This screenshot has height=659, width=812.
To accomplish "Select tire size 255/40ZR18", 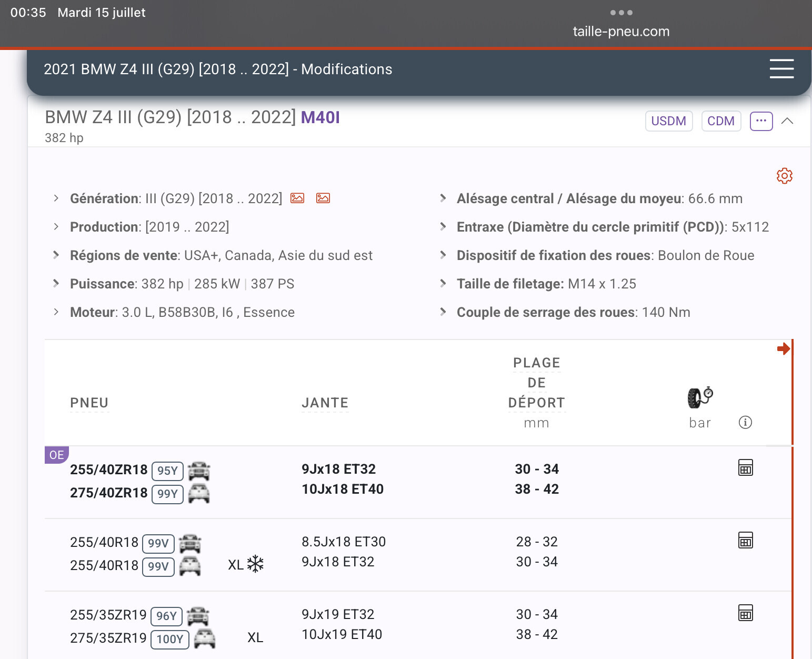I will tap(109, 470).
